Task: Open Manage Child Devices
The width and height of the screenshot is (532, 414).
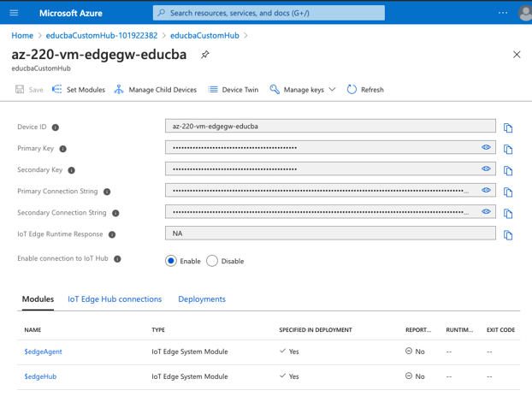Action: 156,90
